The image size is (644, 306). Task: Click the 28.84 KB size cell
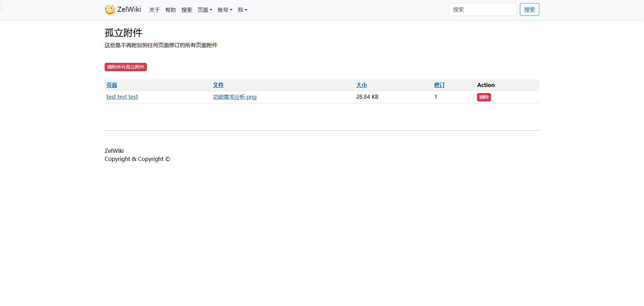coord(367,97)
